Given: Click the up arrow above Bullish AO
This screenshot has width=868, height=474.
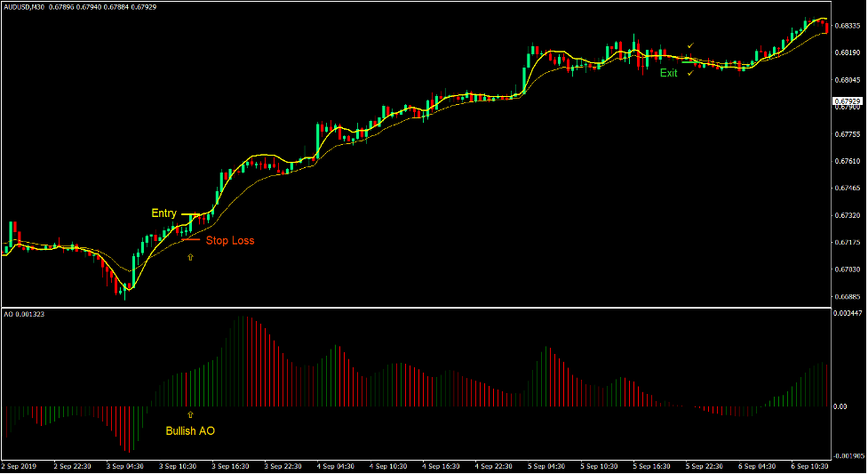Looking at the screenshot, I should point(189,414).
